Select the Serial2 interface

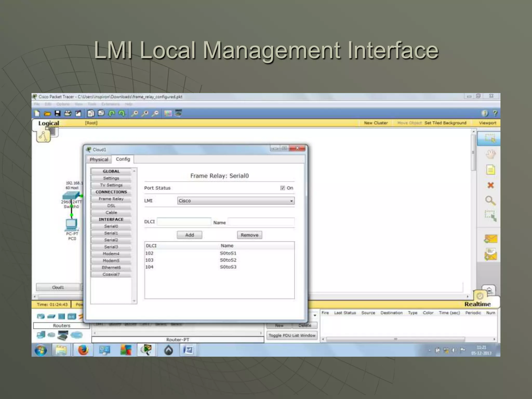(x=111, y=240)
